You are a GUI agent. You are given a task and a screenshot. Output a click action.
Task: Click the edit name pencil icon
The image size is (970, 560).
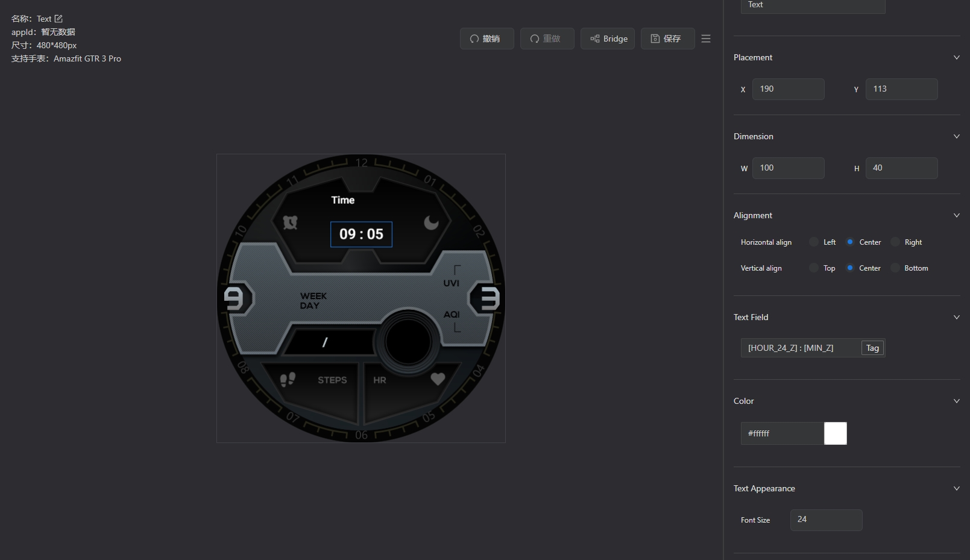(x=58, y=19)
